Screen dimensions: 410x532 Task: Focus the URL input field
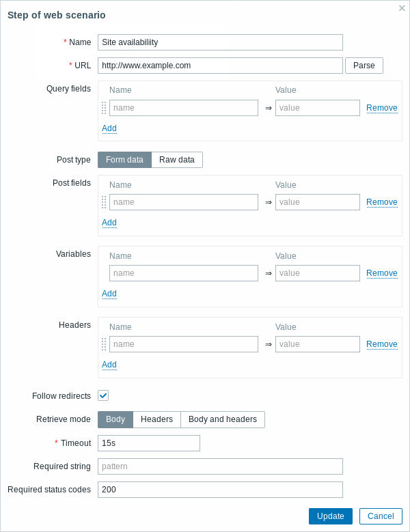pos(220,66)
